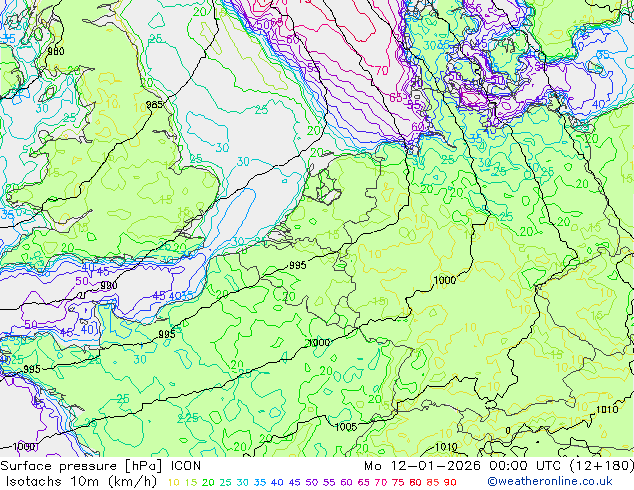Image resolution: width=634 pixels, height=490 pixels.
Task: Click the 65 value in the bottom legend
Action: 363,482
